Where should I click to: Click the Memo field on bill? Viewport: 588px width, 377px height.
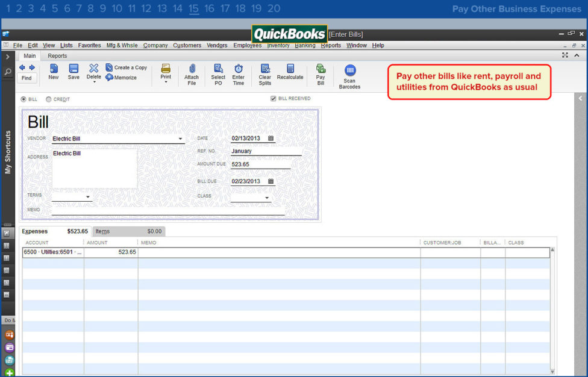(168, 211)
